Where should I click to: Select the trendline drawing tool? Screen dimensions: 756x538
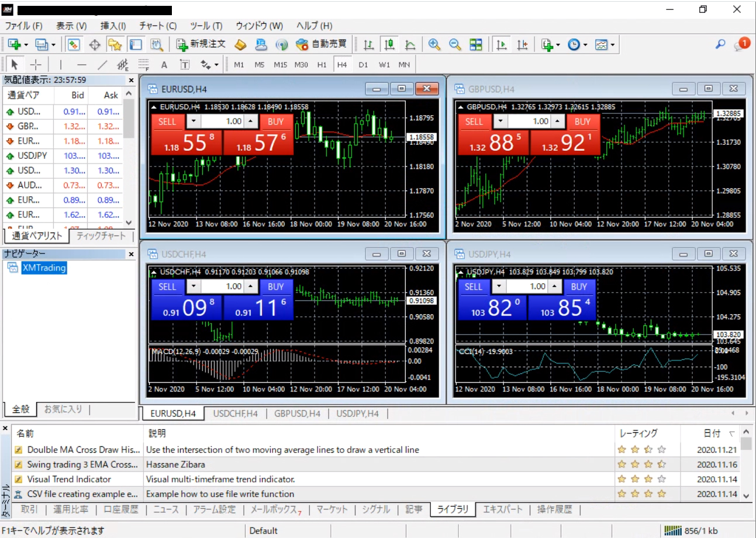pos(102,64)
